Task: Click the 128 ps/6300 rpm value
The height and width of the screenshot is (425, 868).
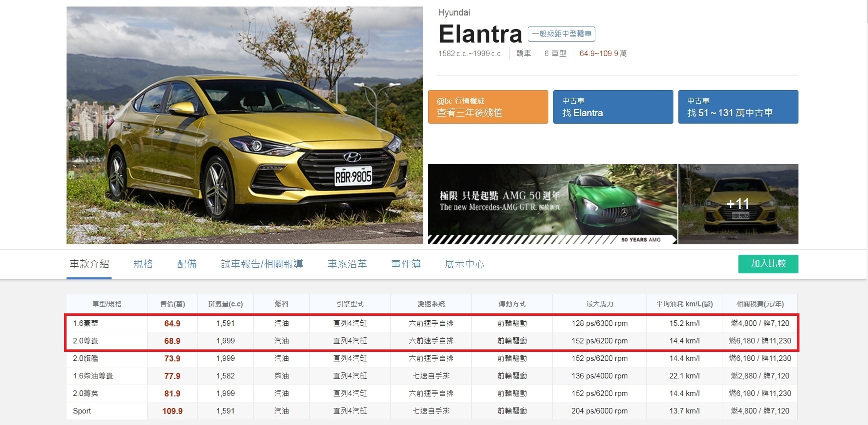Action: coord(600,323)
